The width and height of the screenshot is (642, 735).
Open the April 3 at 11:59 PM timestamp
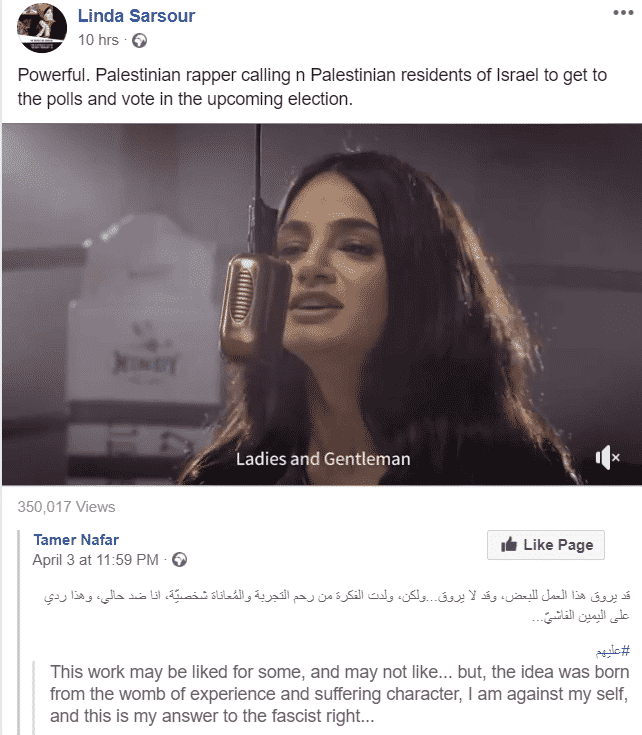pos(96,560)
